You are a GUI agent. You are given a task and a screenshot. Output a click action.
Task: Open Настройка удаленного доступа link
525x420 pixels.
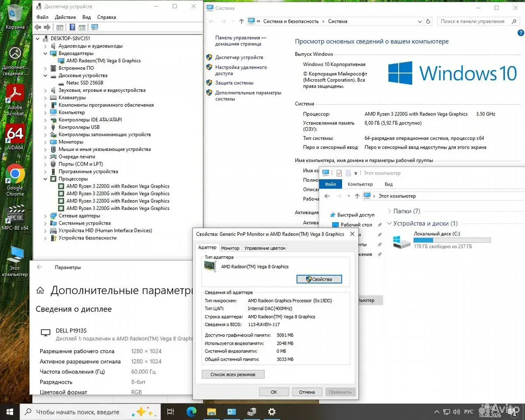pos(241,70)
